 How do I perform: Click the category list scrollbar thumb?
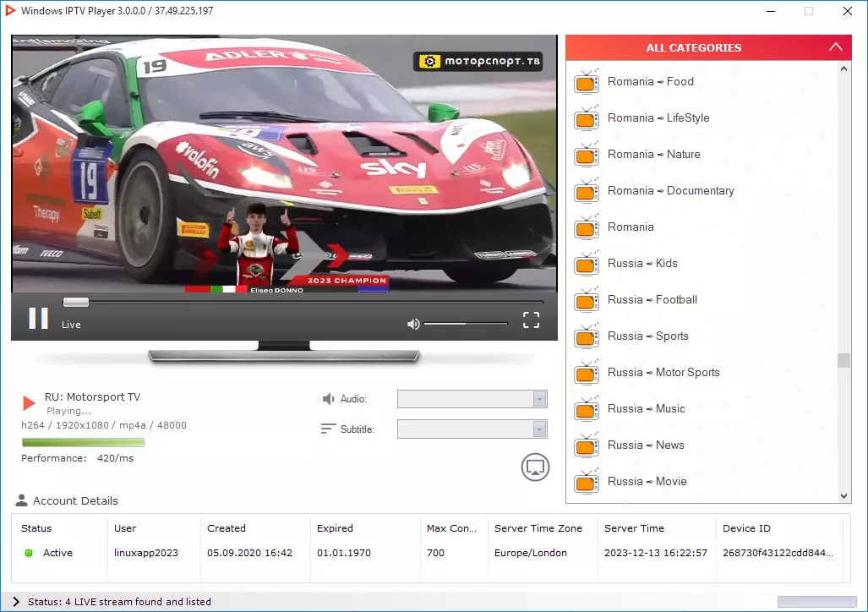pyautogui.click(x=843, y=361)
